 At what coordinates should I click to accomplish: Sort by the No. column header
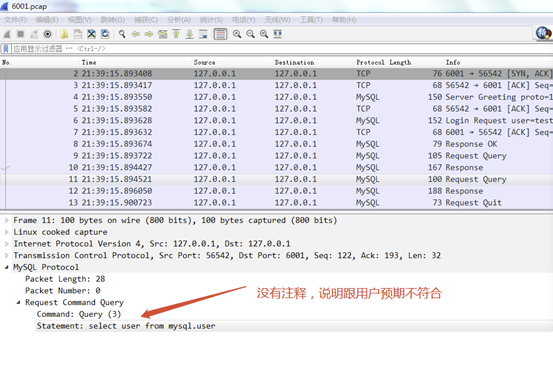[x=40, y=62]
